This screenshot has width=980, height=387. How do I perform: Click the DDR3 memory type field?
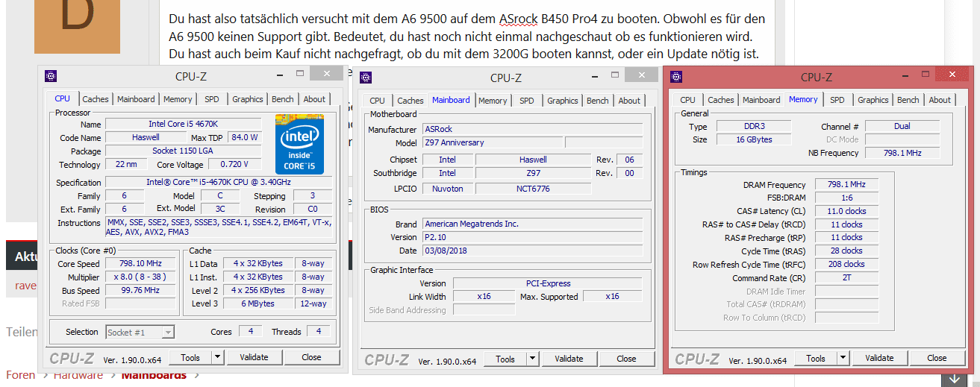click(x=754, y=126)
